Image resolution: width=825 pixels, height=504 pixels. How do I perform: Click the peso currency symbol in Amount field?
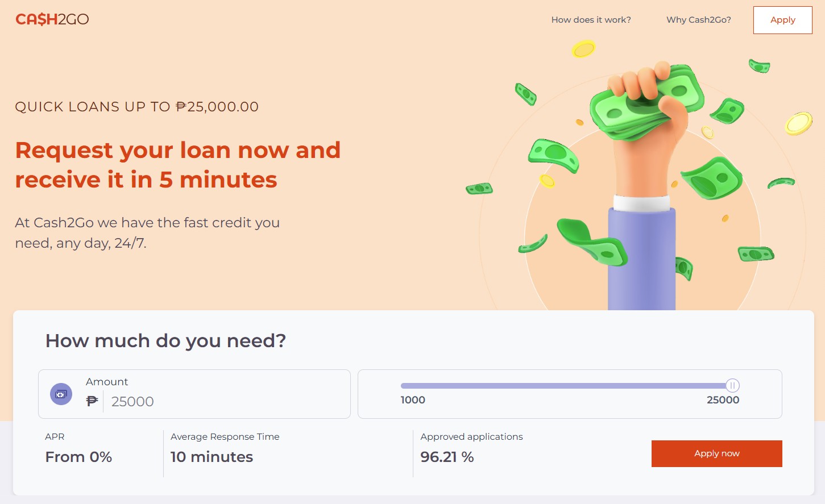tap(91, 402)
